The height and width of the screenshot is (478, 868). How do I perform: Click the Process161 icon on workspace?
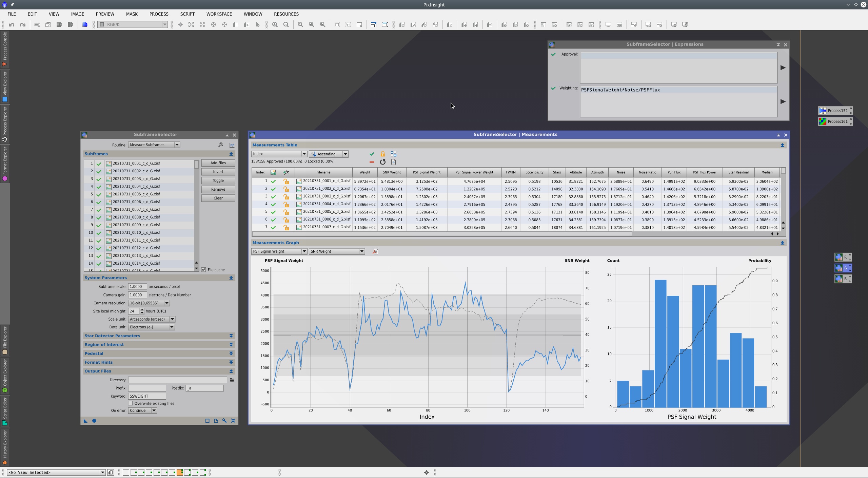(835, 121)
